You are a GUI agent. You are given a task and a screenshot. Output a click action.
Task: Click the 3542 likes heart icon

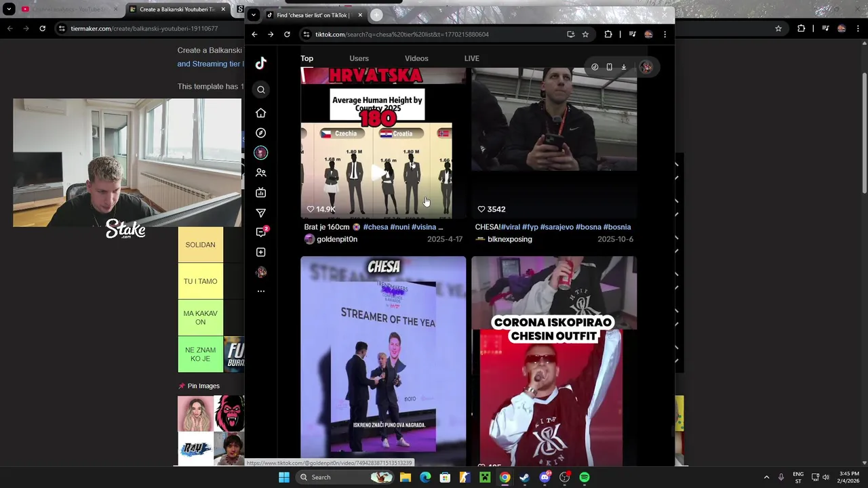(x=481, y=209)
